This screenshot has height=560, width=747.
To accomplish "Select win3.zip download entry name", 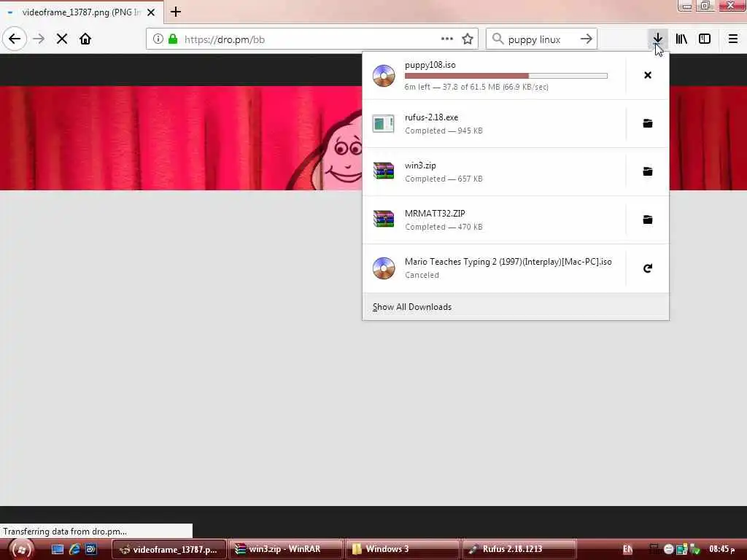I will click(420, 166).
